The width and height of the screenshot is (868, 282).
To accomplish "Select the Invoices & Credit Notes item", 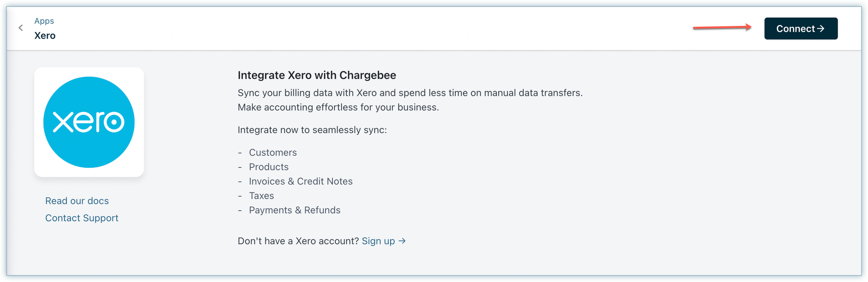I will click(x=301, y=181).
